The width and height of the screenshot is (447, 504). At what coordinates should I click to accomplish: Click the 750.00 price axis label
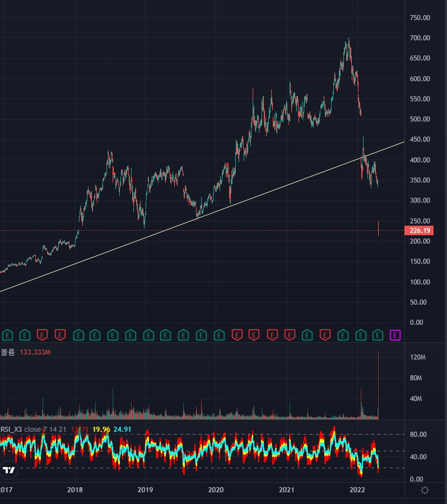pyautogui.click(x=420, y=18)
